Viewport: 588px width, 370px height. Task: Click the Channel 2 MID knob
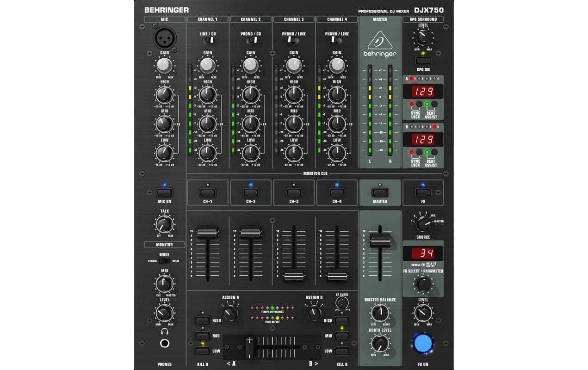click(251, 124)
